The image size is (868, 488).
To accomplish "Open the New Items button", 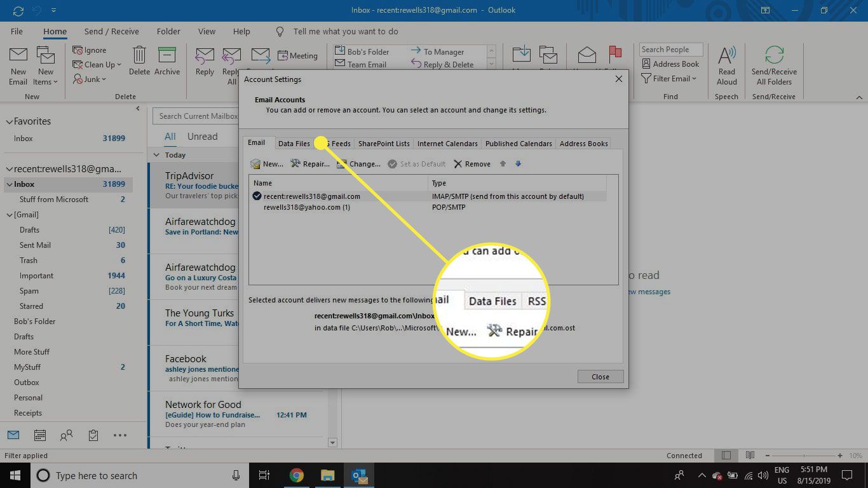I will (45, 66).
